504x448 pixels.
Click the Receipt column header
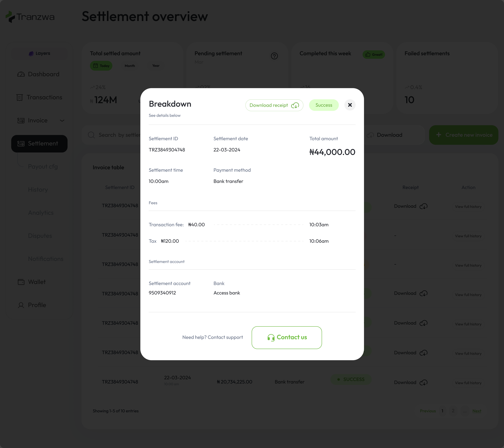coord(410,188)
